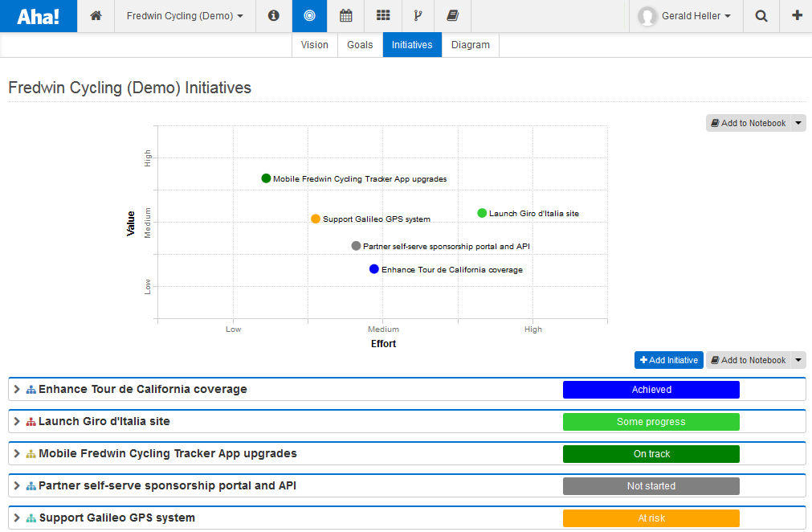Click chart label 'Enhance Tour de California coverage'
This screenshot has width=812, height=532.
click(452, 269)
